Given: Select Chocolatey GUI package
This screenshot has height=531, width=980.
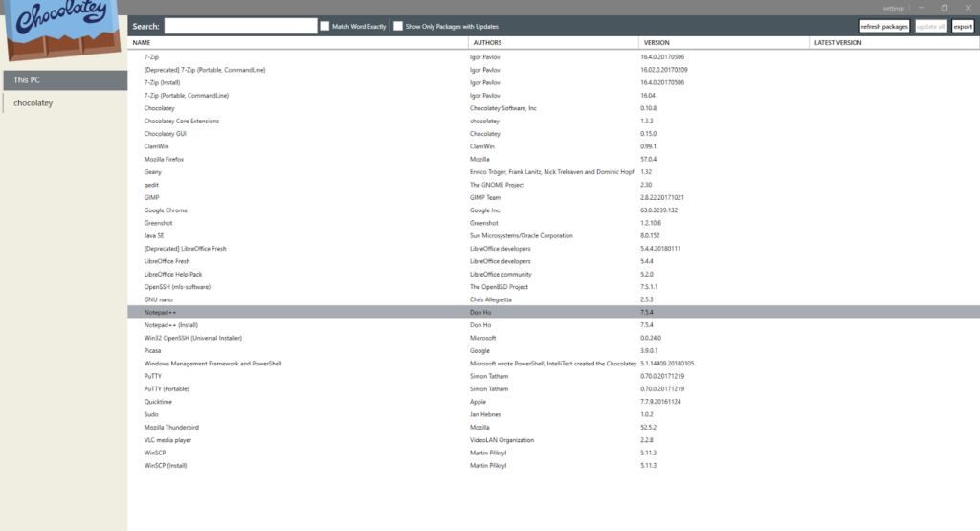Looking at the screenshot, I should click(554, 134).
